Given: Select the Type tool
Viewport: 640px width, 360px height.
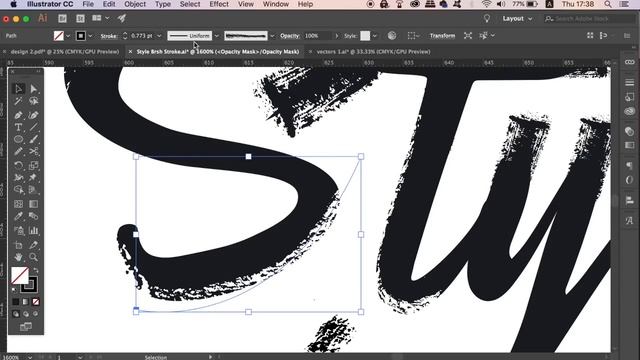Looking at the screenshot, I should [x=18, y=127].
